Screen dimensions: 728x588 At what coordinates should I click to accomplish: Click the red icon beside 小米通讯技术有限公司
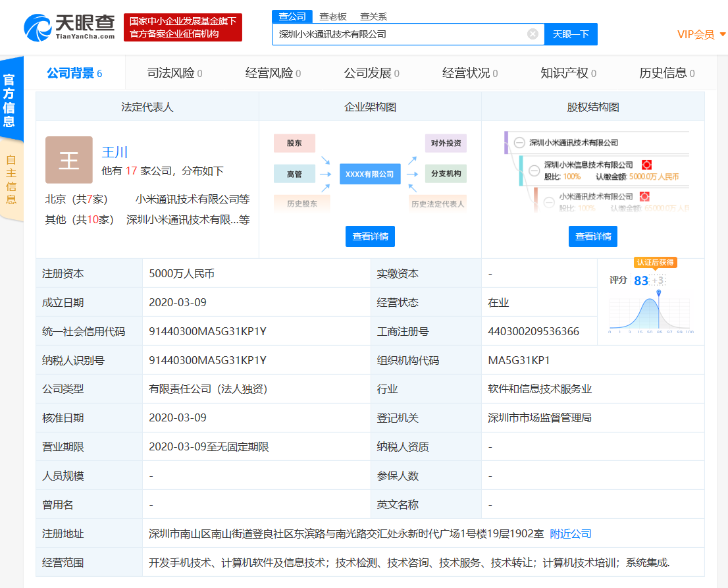644,196
